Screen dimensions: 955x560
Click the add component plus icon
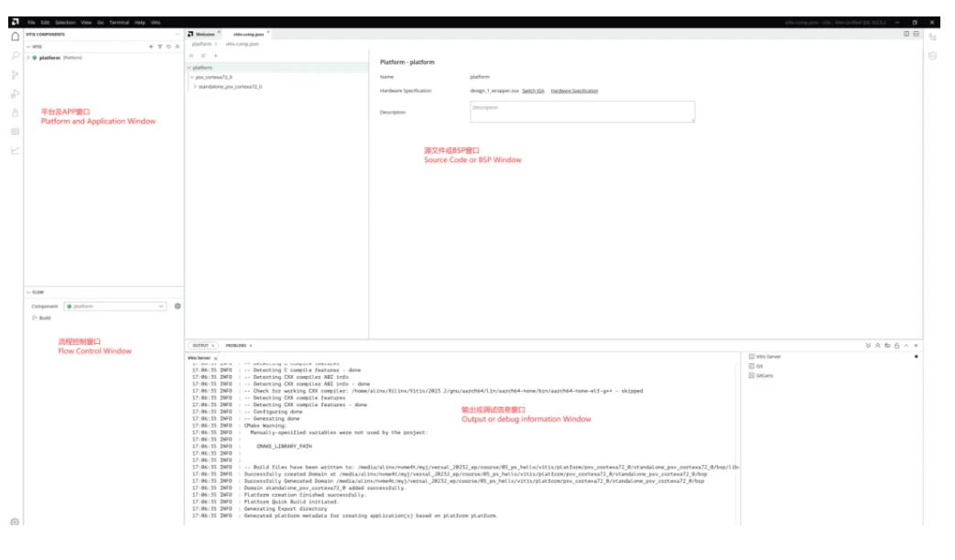click(x=150, y=46)
